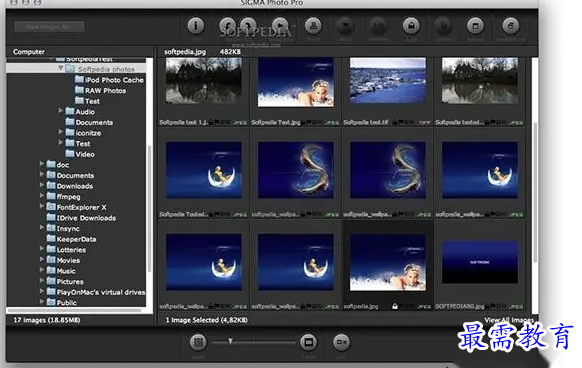
Task: Click the folder tree vertical scrollbar
Action: click(149, 208)
